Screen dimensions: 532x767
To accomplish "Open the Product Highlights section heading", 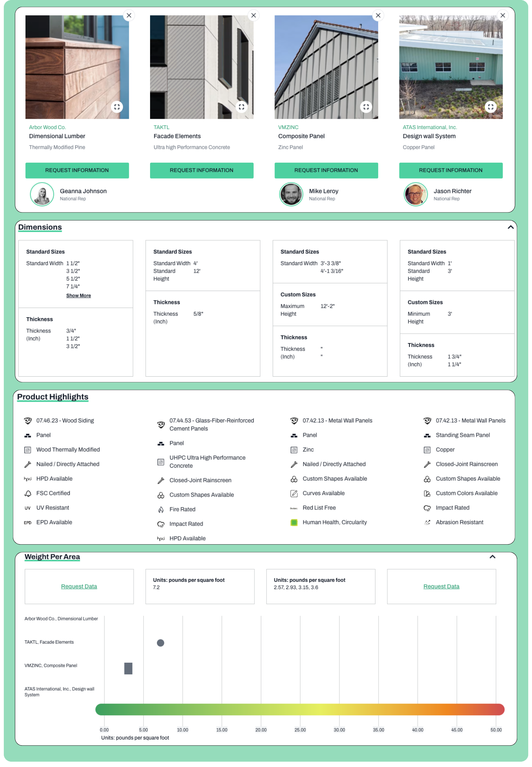I will [53, 397].
